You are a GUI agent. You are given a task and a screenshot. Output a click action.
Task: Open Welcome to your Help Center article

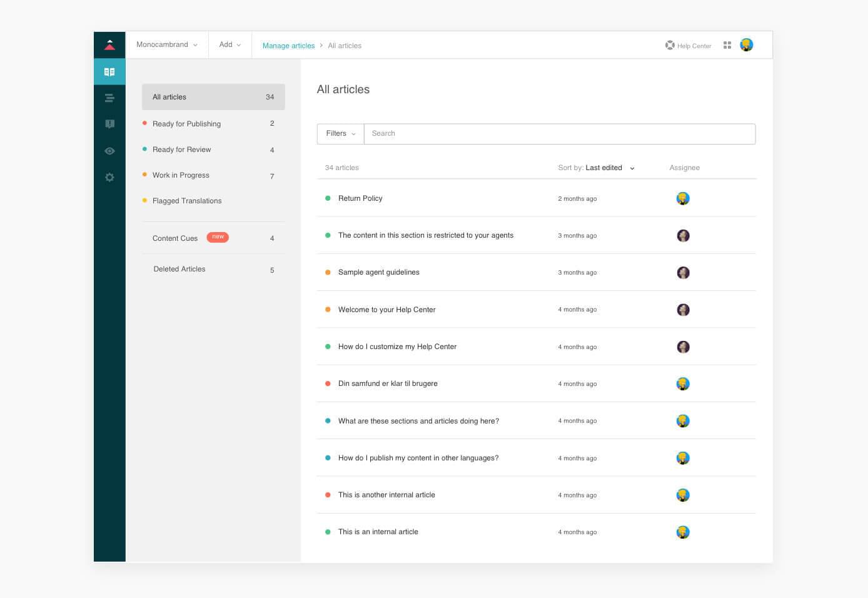click(x=387, y=310)
